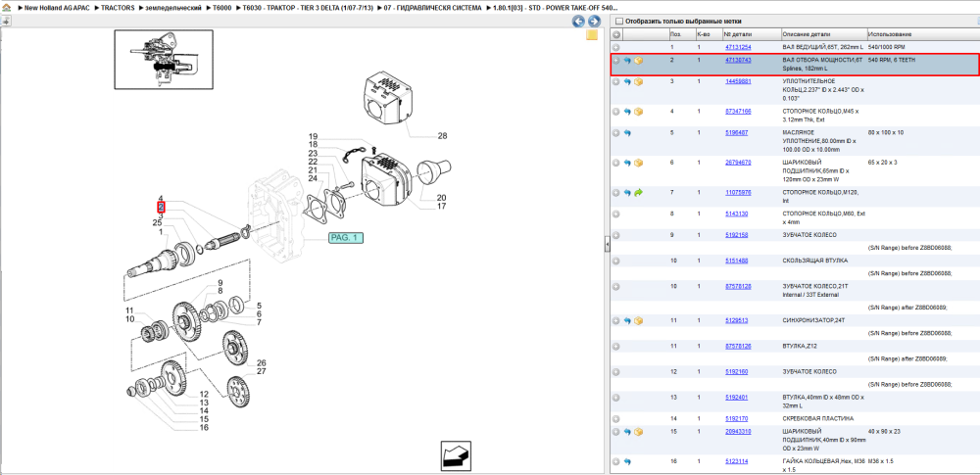Collapse the parts panel via splitter handle
The height and width of the screenshot is (475, 980).
tap(607, 245)
